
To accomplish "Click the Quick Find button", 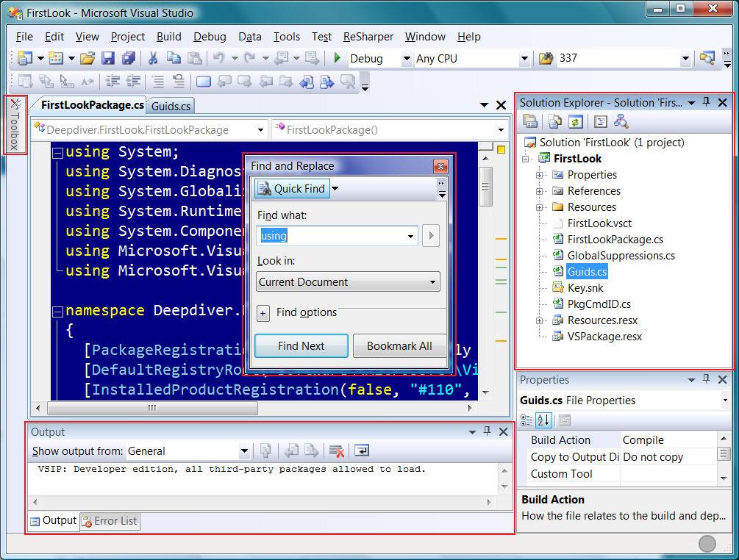I will tap(292, 188).
